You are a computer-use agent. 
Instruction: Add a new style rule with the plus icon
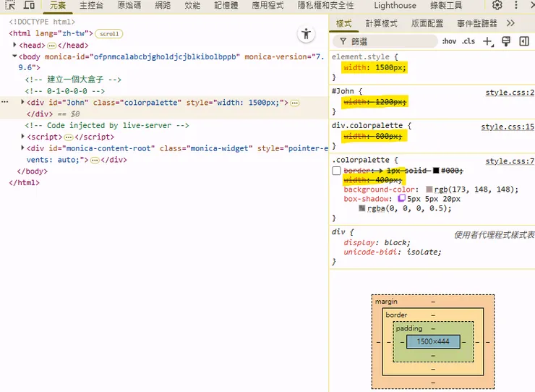[488, 41]
